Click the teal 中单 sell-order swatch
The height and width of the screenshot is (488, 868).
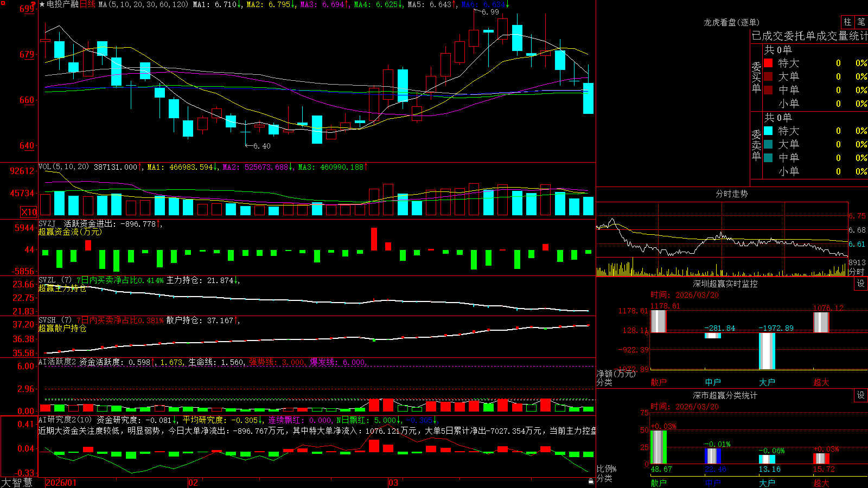pyautogui.click(x=768, y=158)
